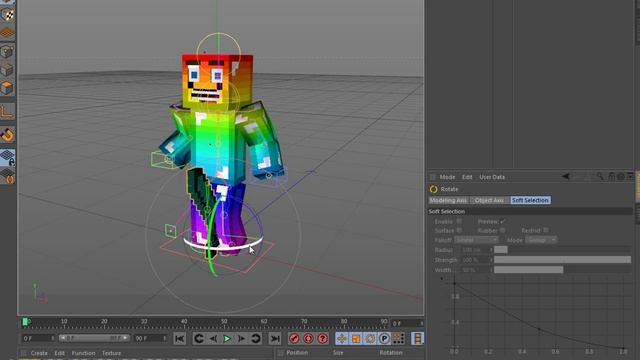Click the Planar Workplane icon
Viewport: 640px width, 360px height.
pyautogui.click(x=7, y=177)
